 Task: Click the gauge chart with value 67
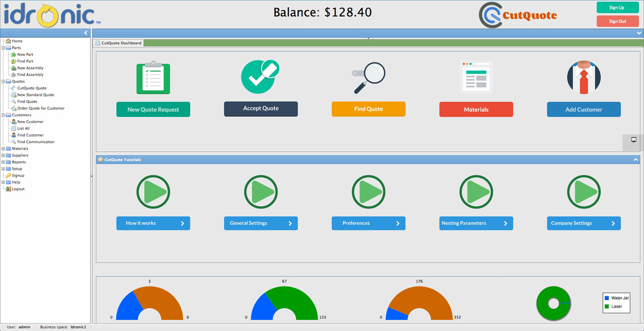click(x=284, y=303)
